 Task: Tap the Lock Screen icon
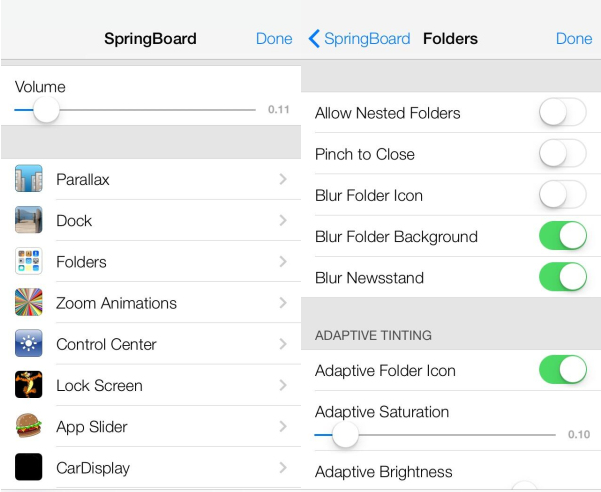(x=29, y=385)
